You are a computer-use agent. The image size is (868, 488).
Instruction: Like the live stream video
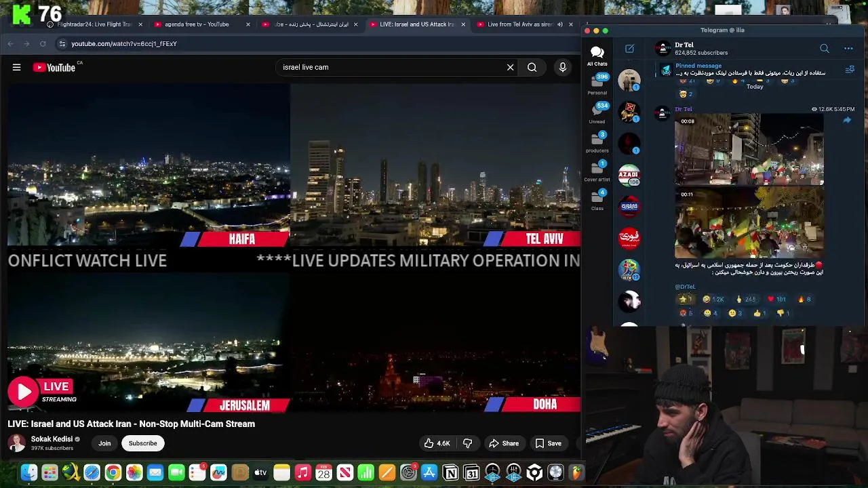(x=437, y=443)
